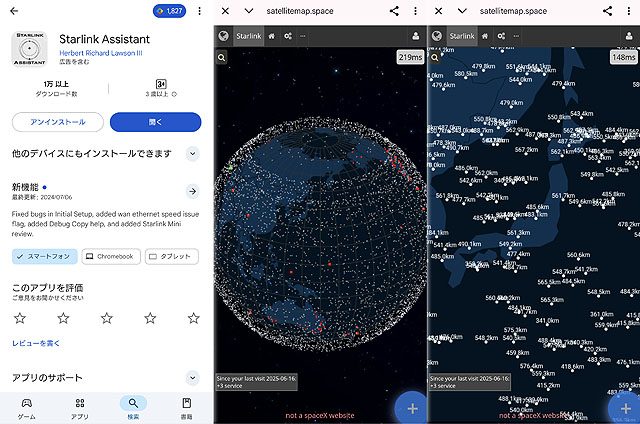Select the スマートフォン device chip

click(x=44, y=256)
